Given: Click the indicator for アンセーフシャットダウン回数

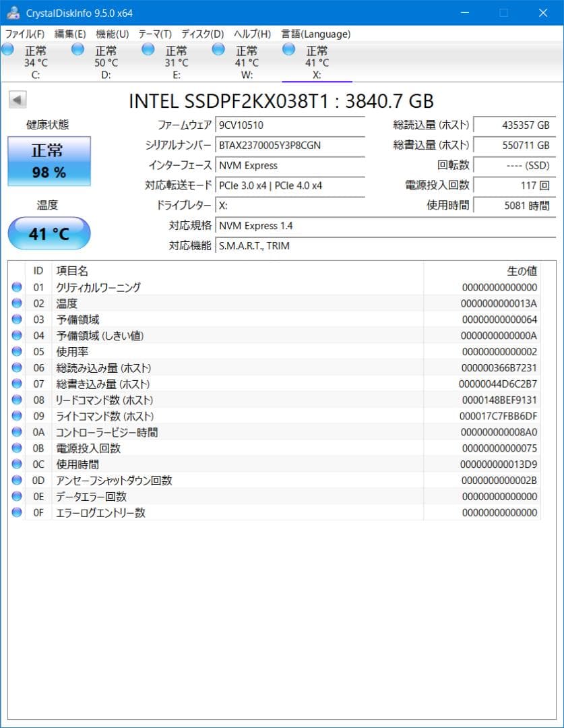Looking at the screenshot, I should (x=17, y=481).
